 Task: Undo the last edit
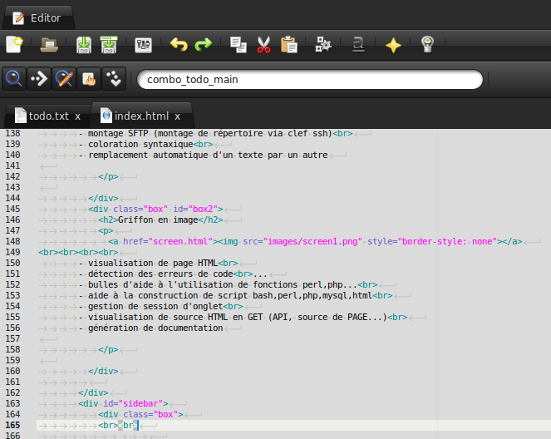(179, 45)
